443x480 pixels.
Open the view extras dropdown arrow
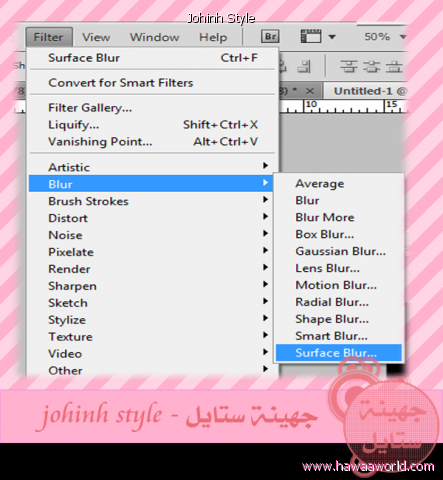pyautogui.click(x=332, y=37)
